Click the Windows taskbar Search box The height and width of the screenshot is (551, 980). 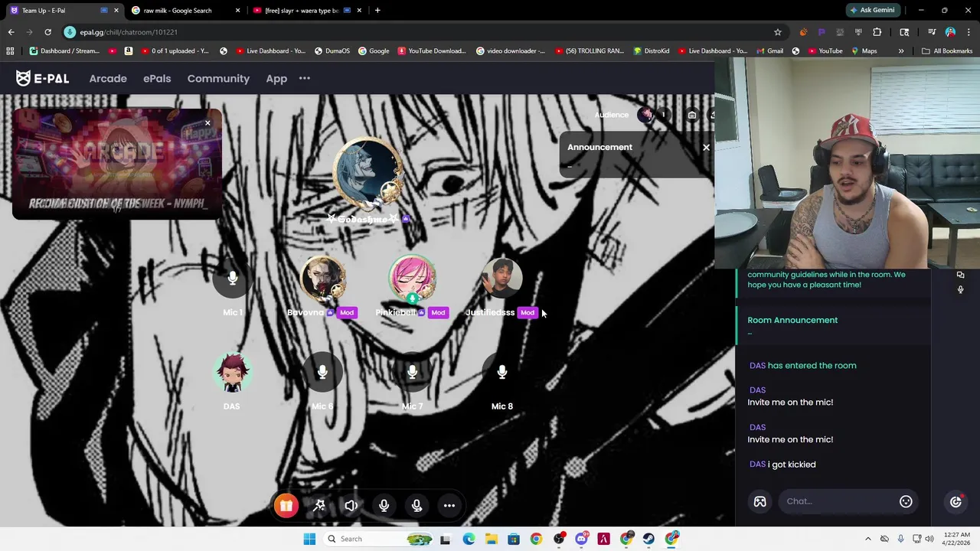(x=378, y=539)
